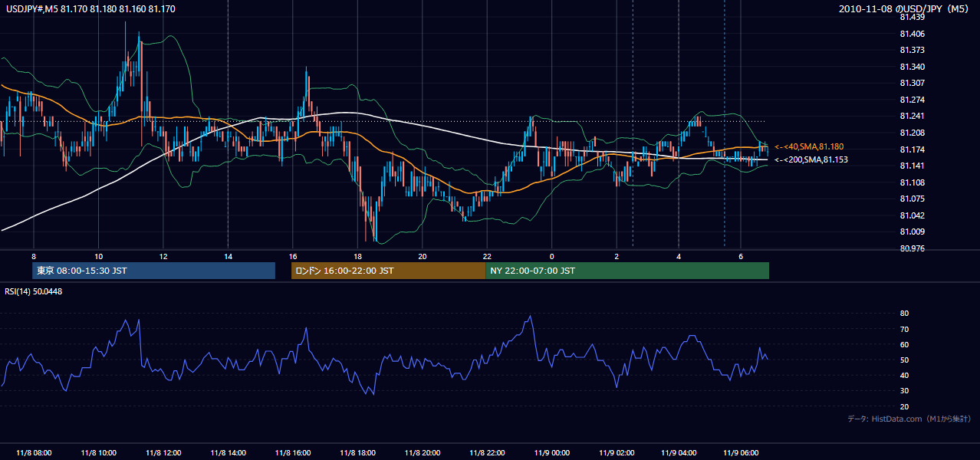Click hour label 0 under the price chart
The image size is (980, 460).
click(551, 255)
